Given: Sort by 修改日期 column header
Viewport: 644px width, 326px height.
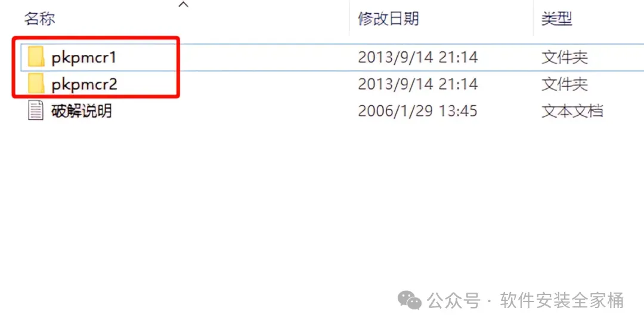Looking at the screenshot, I should point(388,19).
